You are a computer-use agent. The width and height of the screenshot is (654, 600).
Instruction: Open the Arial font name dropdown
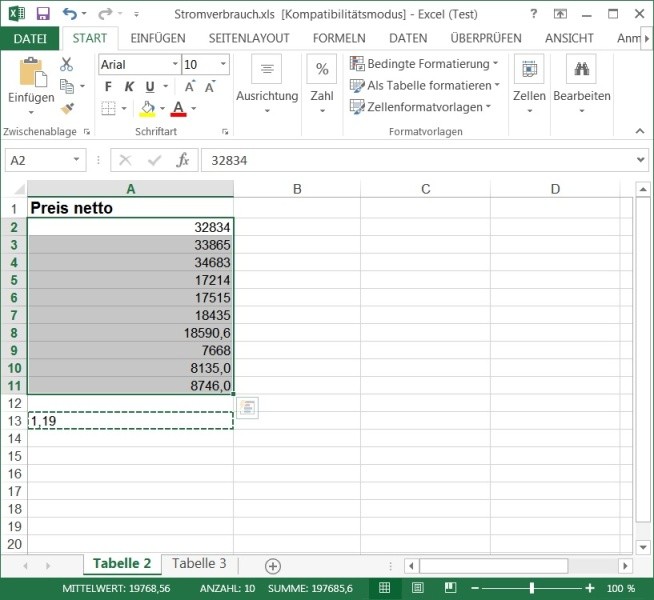[176, 64]
